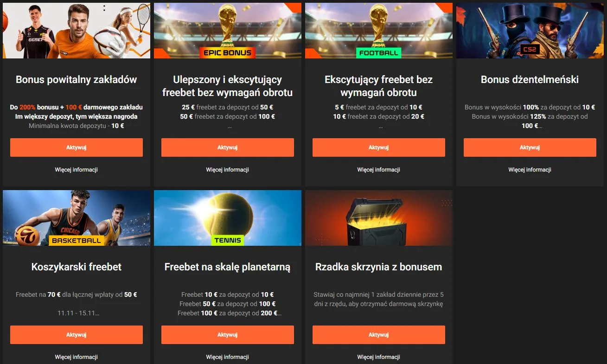This screenshot has width=607, height=364.
Task: Open Więcej informacji for Bonus powitalny zakładów
Action: coord(77,170)
